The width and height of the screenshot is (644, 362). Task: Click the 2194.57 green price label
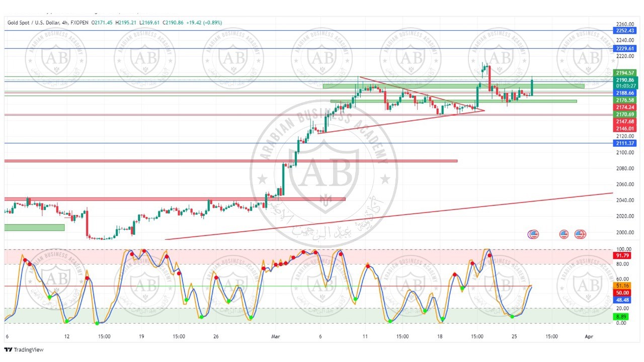[624, 73]
